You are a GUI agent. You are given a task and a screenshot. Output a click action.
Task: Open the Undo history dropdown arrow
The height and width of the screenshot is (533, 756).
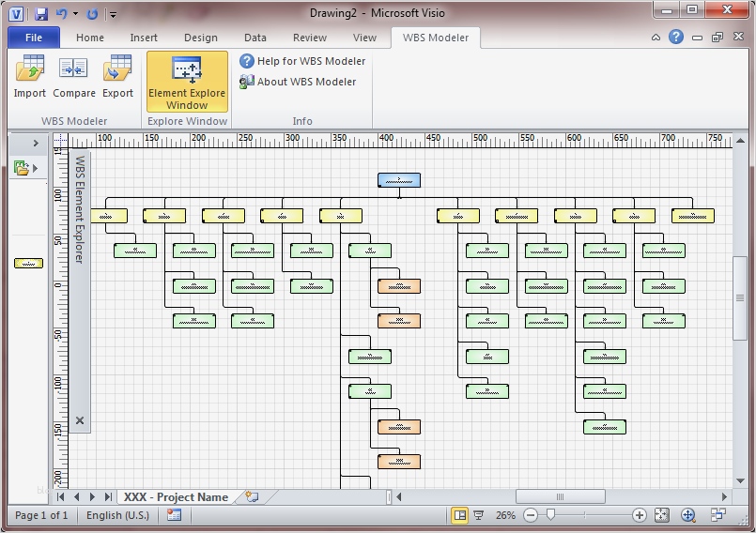76,14
